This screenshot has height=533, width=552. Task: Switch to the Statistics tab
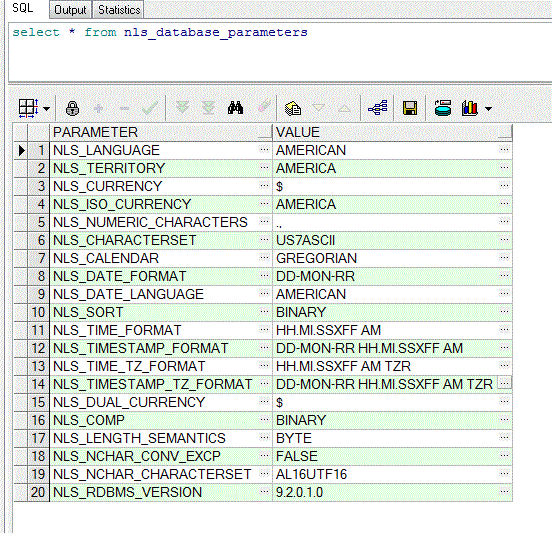[x=119, y=10]
